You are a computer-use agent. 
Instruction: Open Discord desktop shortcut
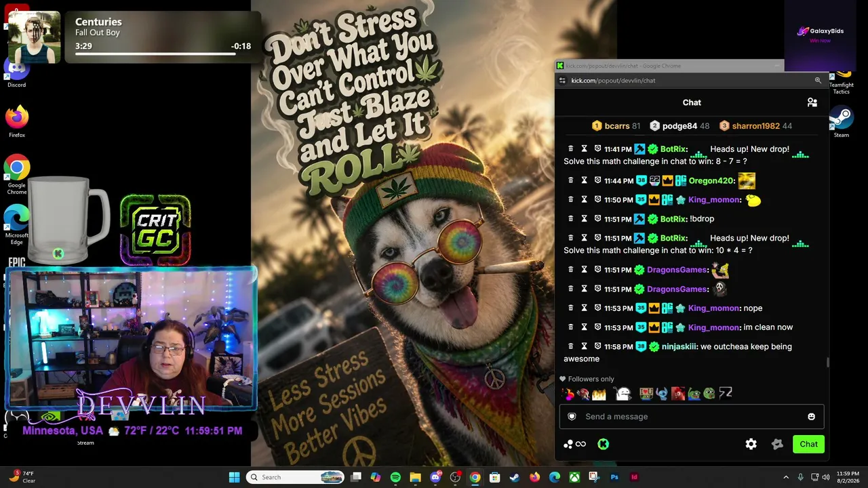[16, 72]
